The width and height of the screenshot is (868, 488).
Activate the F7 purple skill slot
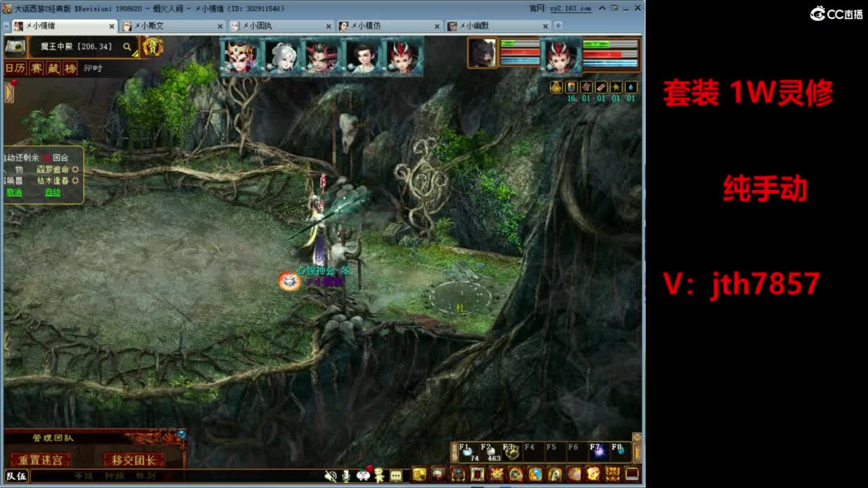[598, 452]
